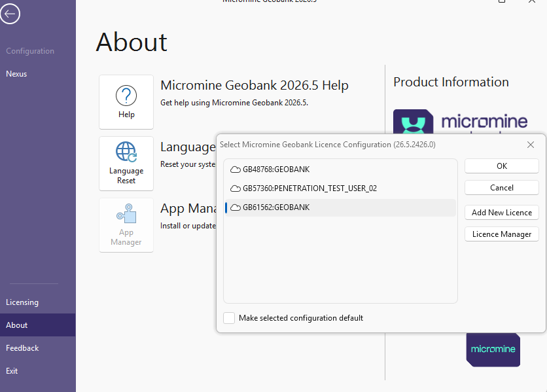Open the Help question mark tile
Viewport: 547px width, 392px height.
coord(126,102)
